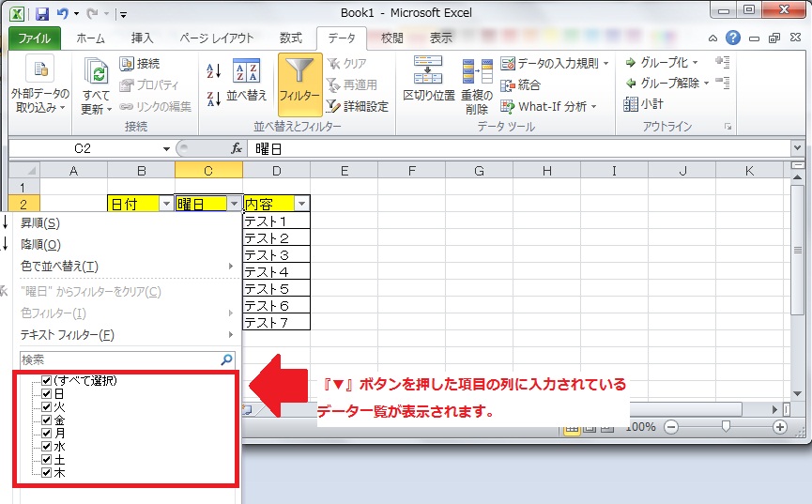Switch to the 挿入 ribbon tab
This screenshot has width=812, height=504.
pos(142,38)
